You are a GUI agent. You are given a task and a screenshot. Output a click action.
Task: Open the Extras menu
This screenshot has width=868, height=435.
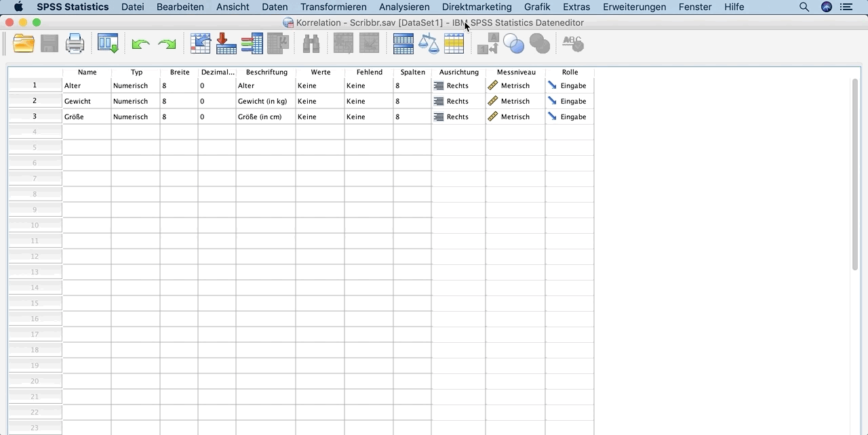point(576,7)
